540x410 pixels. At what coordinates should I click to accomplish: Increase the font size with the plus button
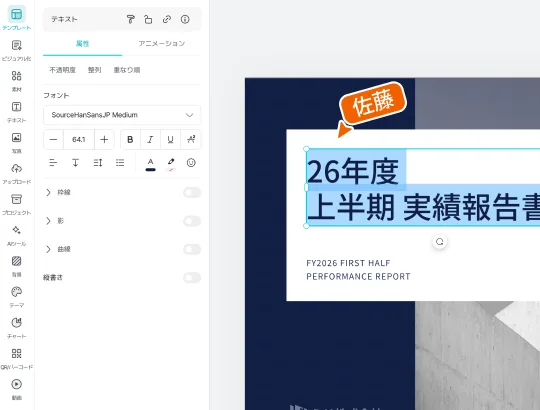click(104, 139)
